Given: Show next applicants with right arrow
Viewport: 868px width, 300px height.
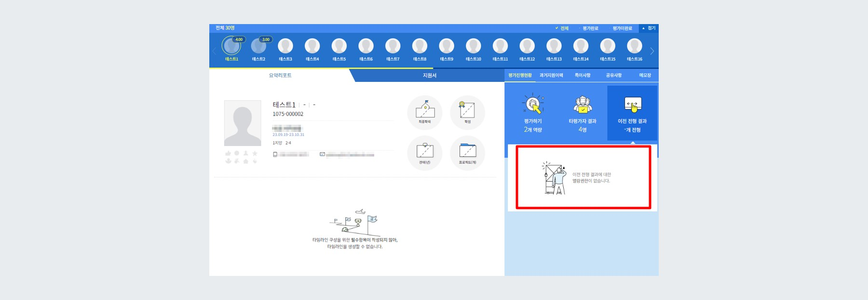Looking at the screenshot, I should [652, 51].
